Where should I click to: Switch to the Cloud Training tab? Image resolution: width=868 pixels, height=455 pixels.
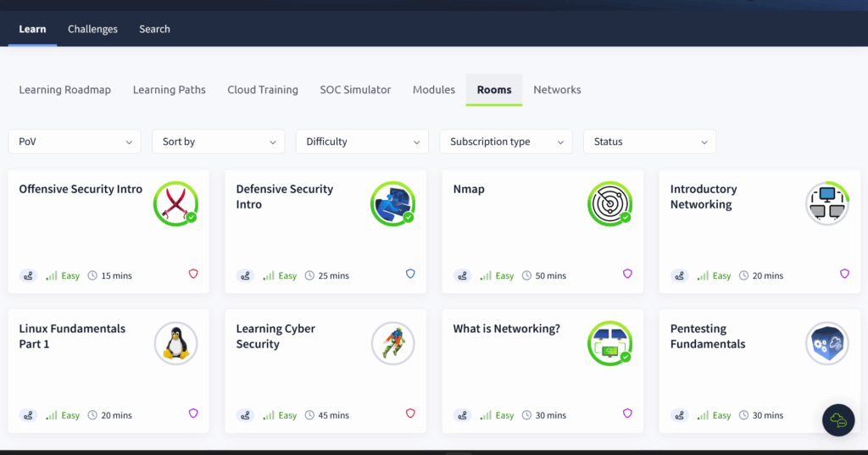coord(263,90)
